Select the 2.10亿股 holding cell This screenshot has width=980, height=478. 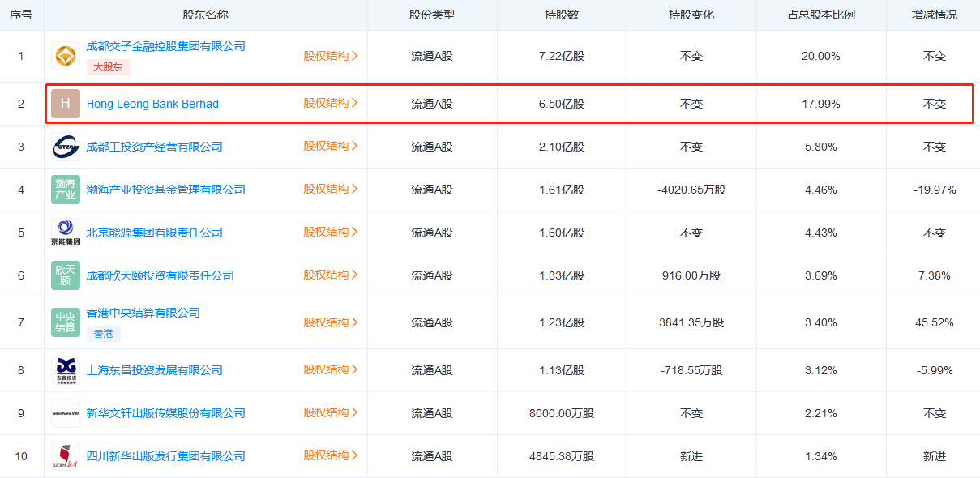pyautogui.click(x=562, y=147)
